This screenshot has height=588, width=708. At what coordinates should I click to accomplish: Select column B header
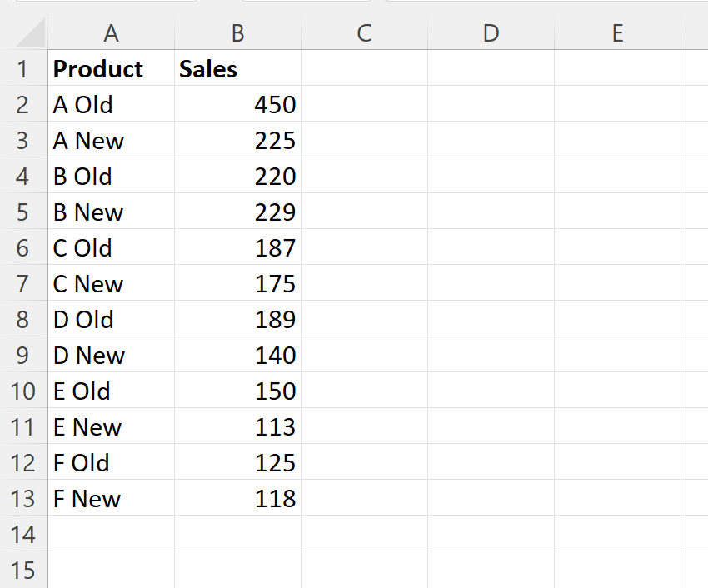point(238,33)
